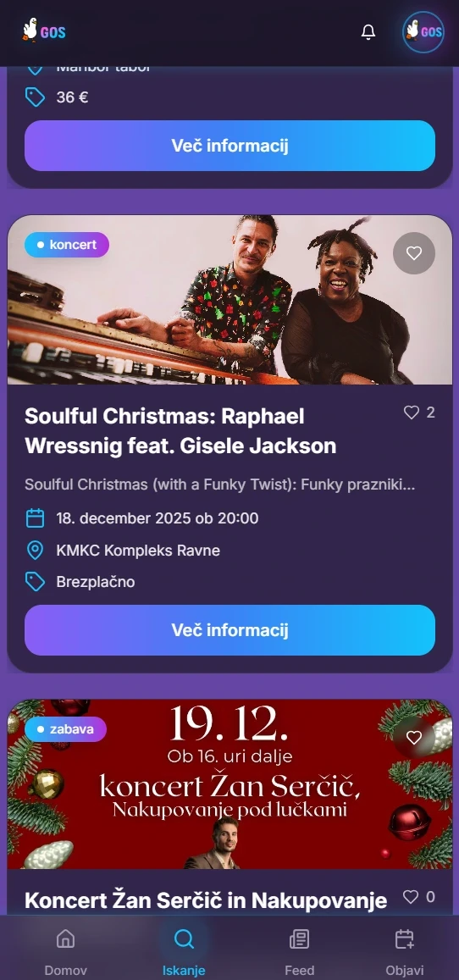
Task: Favorite Soulful Christmas with the image heart
Action: click(414, 253)
